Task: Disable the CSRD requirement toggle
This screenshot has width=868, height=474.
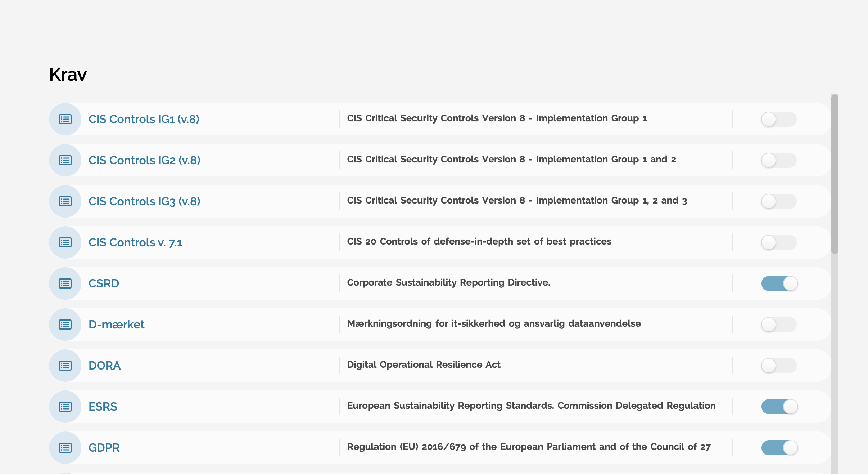Action: pos(779,283)
